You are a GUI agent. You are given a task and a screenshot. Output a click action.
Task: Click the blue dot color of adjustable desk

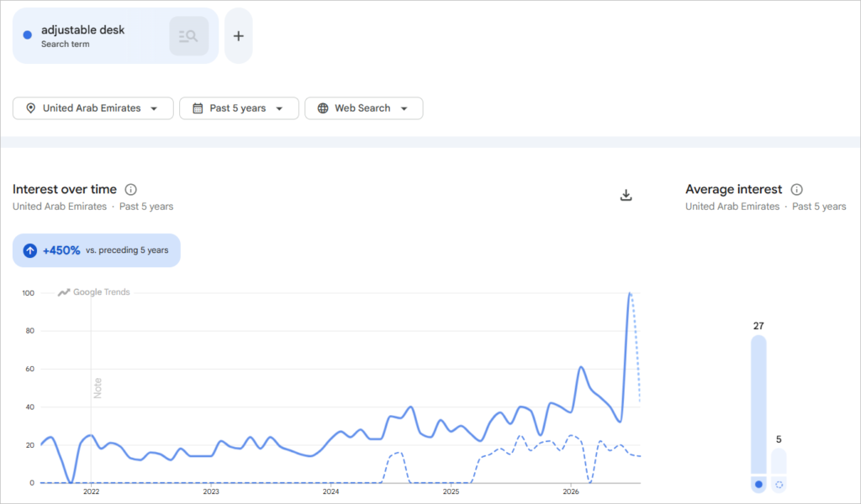[x=27, y=35]
